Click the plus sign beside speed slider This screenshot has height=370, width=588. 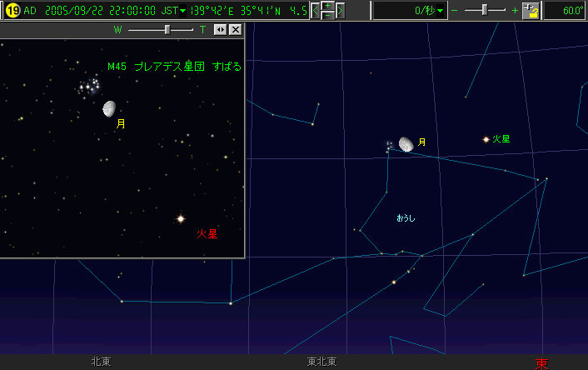[515, 11]
